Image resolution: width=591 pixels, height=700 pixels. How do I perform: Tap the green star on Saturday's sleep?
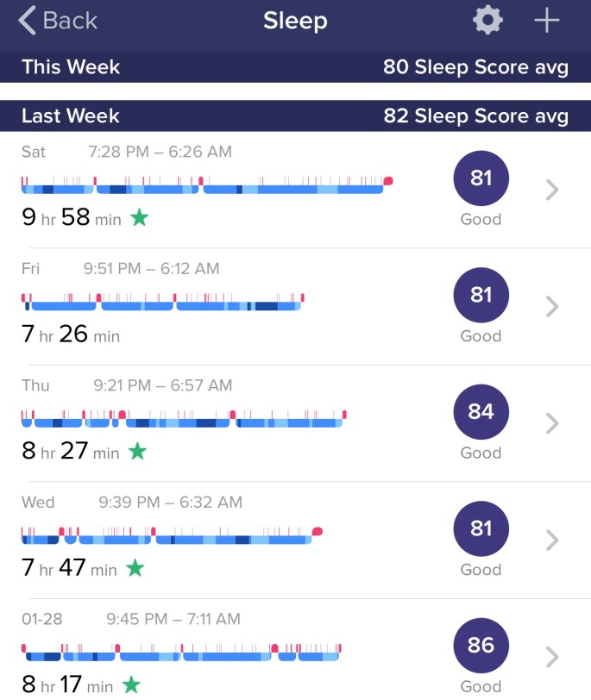coord(139,218)
